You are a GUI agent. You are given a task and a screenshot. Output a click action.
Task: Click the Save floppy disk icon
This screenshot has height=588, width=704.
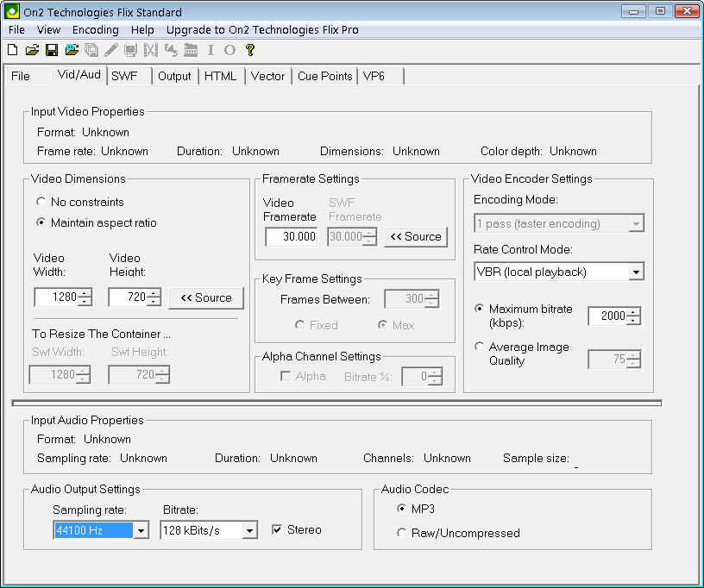[x=52, y=50]
